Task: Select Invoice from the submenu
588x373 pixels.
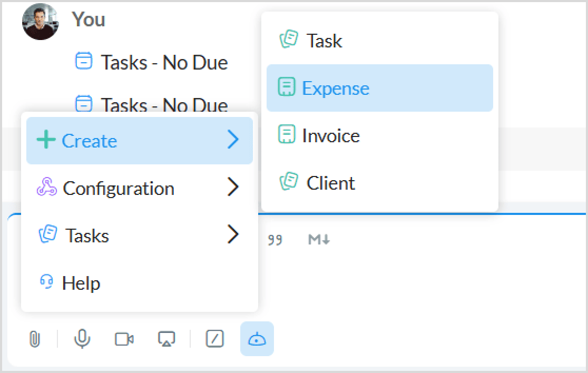Action: tap(330, 135)
